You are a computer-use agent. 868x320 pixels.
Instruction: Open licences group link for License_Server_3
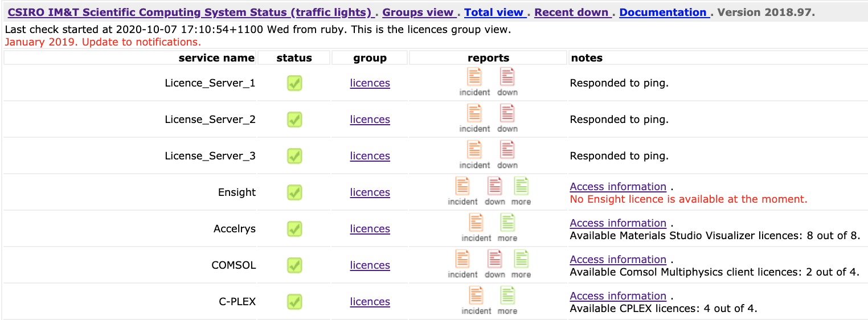coord(370,156)
